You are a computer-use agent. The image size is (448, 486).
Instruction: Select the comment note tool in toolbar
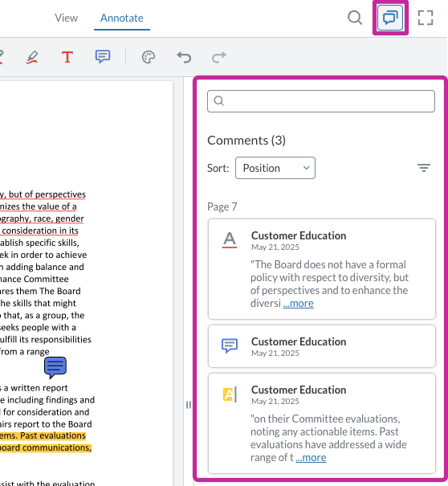coord(103,57)
